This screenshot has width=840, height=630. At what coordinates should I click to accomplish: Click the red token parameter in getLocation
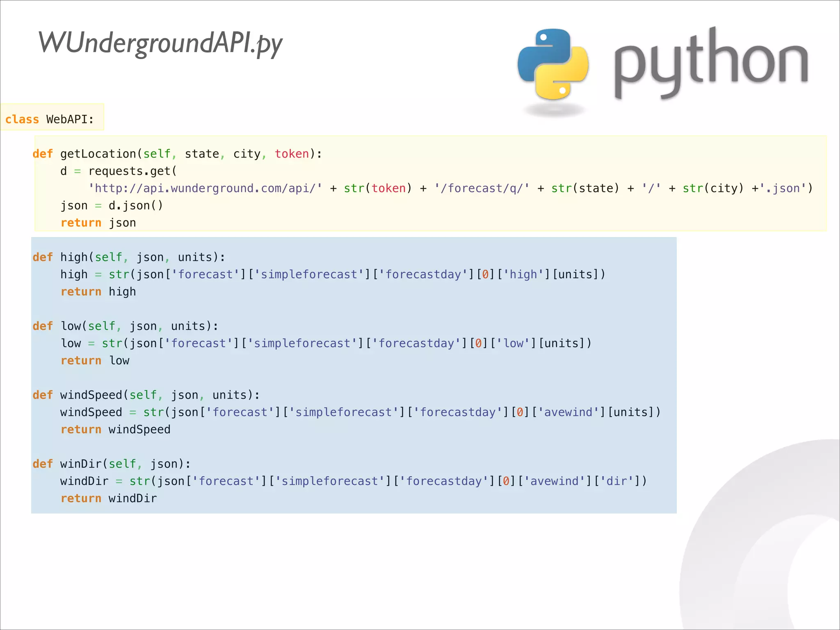292,154
